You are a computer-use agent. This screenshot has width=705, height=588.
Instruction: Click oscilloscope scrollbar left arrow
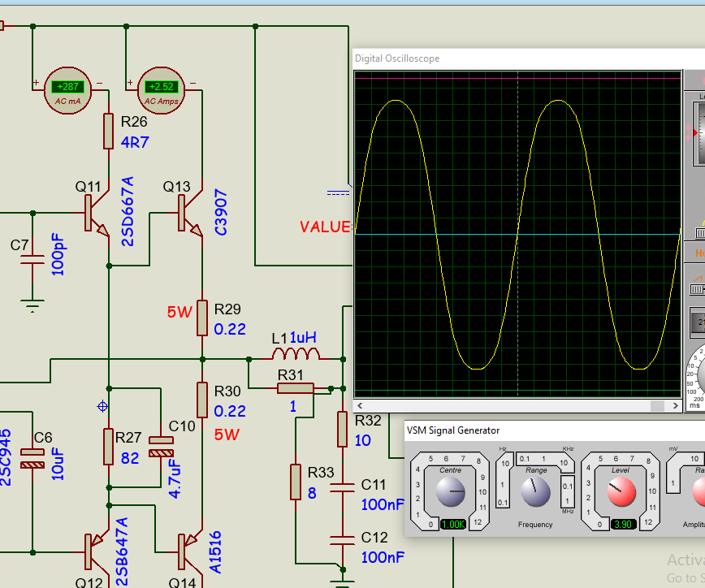(360, 405)
